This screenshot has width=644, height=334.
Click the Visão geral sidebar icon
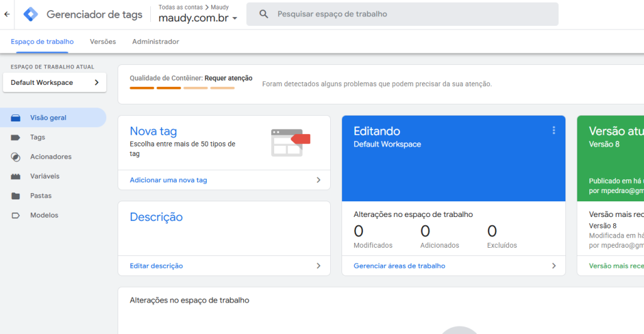click(x=16, y=118)
